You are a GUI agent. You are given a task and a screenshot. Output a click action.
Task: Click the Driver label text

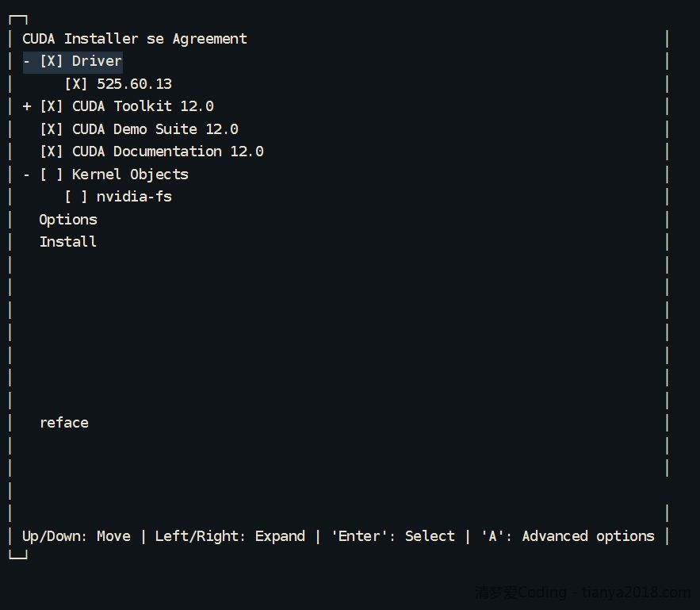pos(97,61)
